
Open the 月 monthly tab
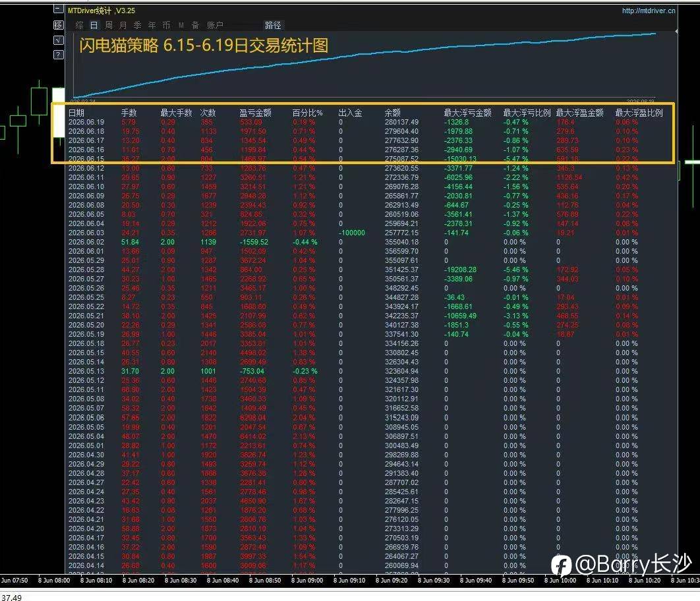[123, 25]
